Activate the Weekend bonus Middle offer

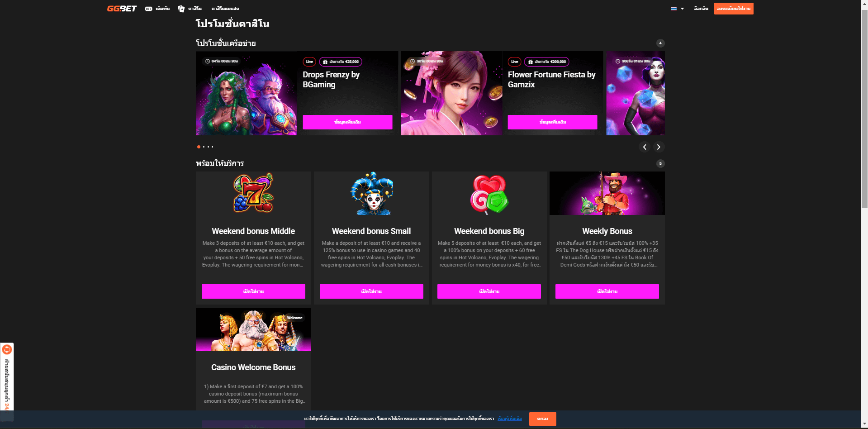tap(253, 291)
